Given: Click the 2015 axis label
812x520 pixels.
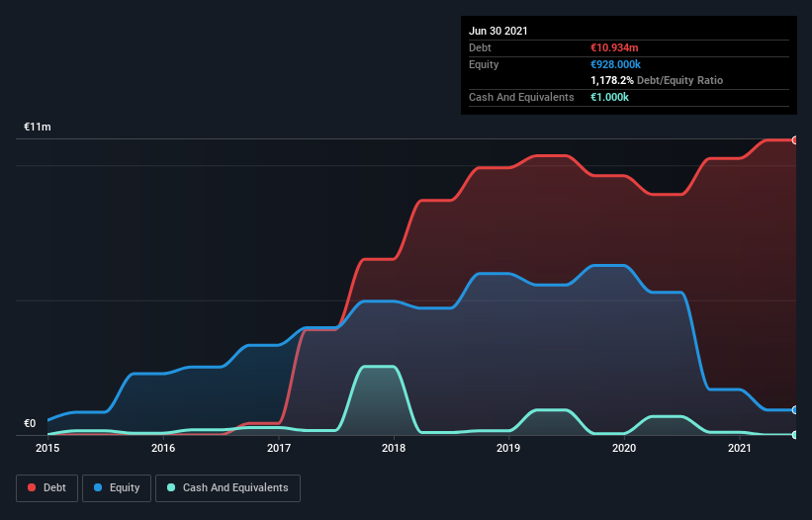Looking at the screenshot, I should tap(47, 448).
